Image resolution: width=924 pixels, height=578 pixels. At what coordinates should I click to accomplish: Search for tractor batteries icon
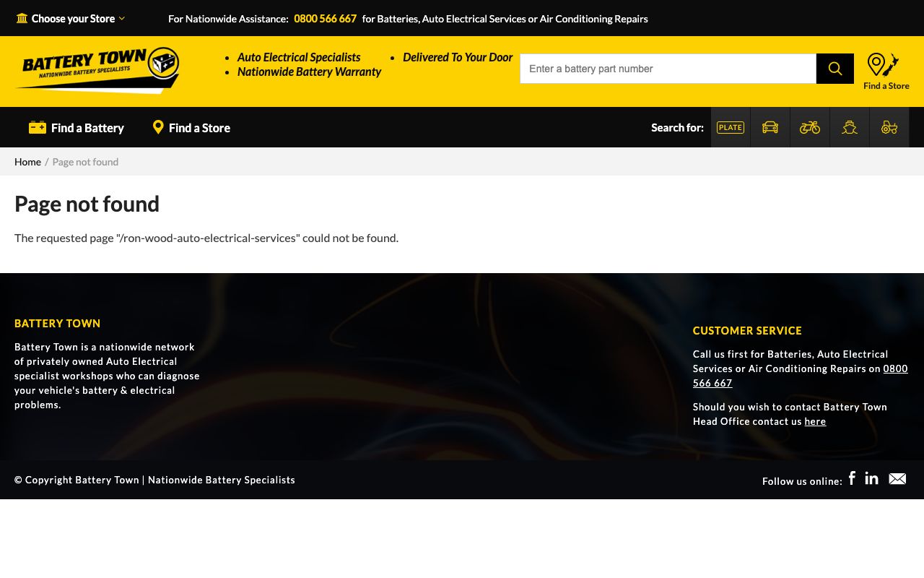tap(889, 127)
